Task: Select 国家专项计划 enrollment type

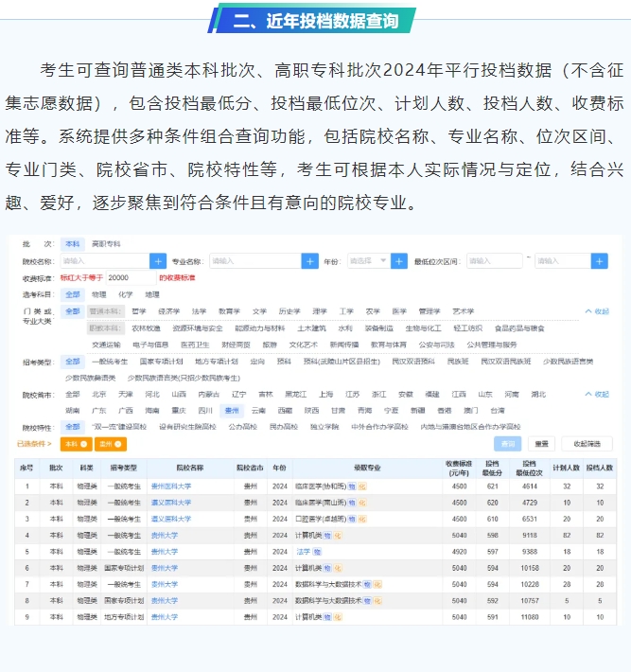Action: click(162, 362)
